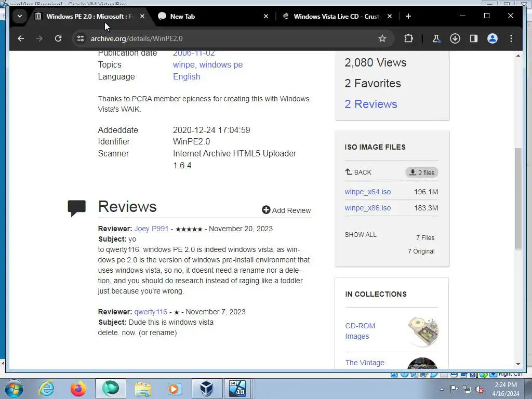Open the green globe browser taskbar icon
This screenshot has height=399, width=532.
111,389
